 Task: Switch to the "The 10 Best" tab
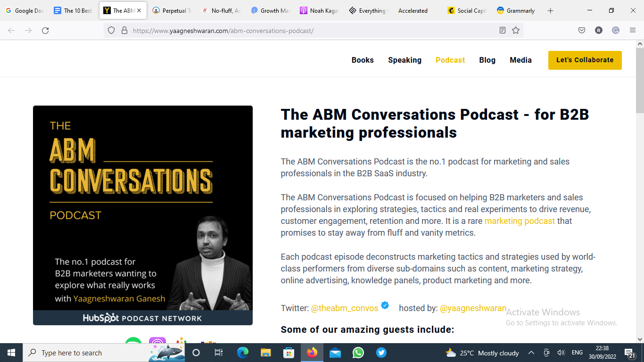(x=73, y=10)
